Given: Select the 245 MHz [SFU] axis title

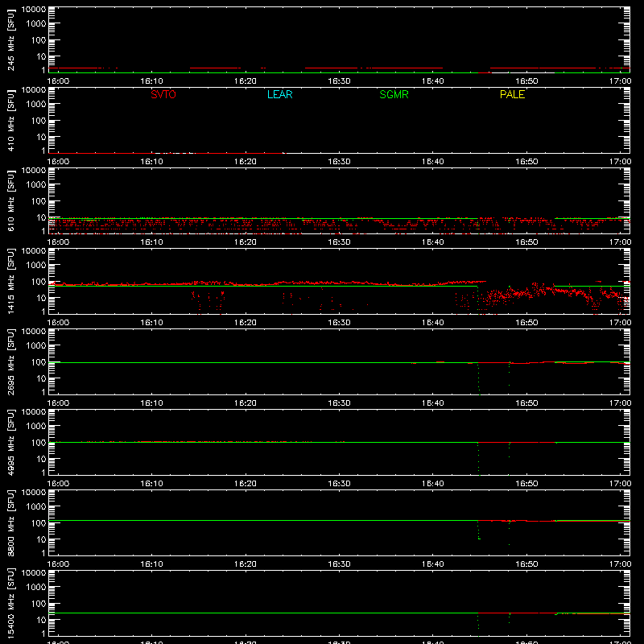Looking at the screenshot, I should tap(10, 40).
